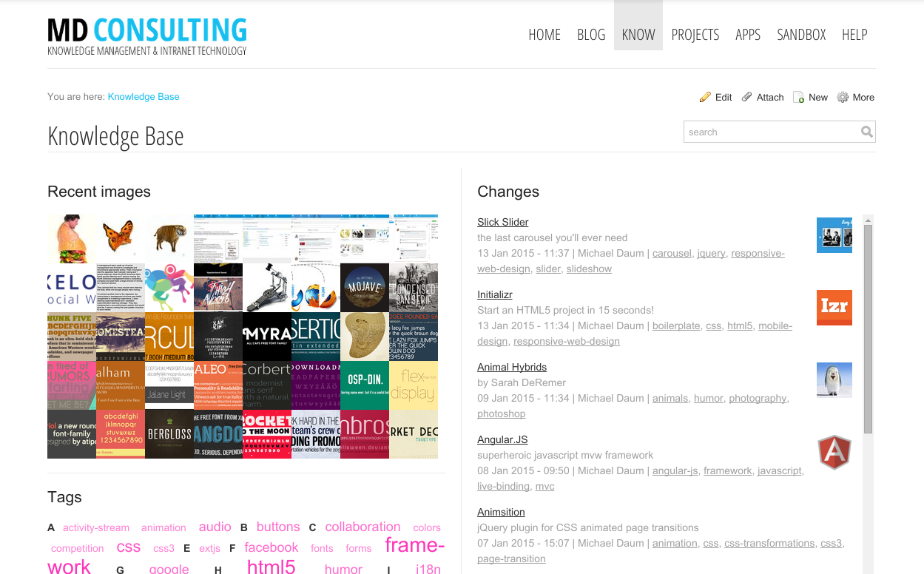Viewport: 924px width, 574px height.
Task: Open the Angular.JS shield logo thumbnail
Action: [834, 453]
